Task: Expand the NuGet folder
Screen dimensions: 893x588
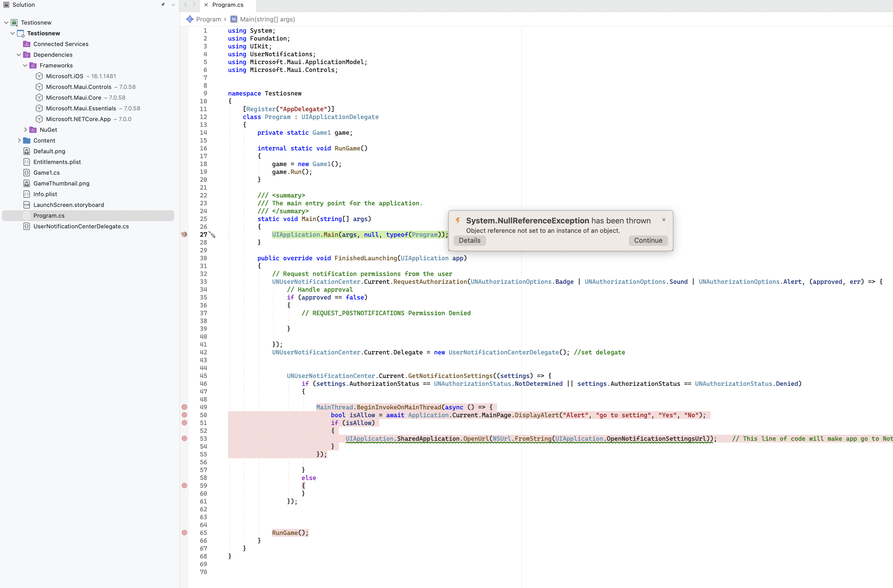Action: click(x=25, y=130)
